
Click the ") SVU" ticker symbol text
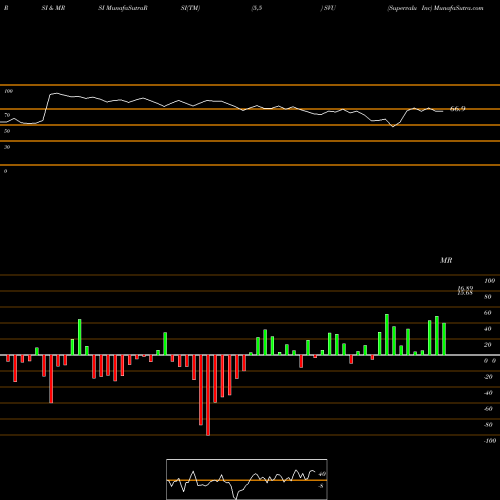pos(328,8)
